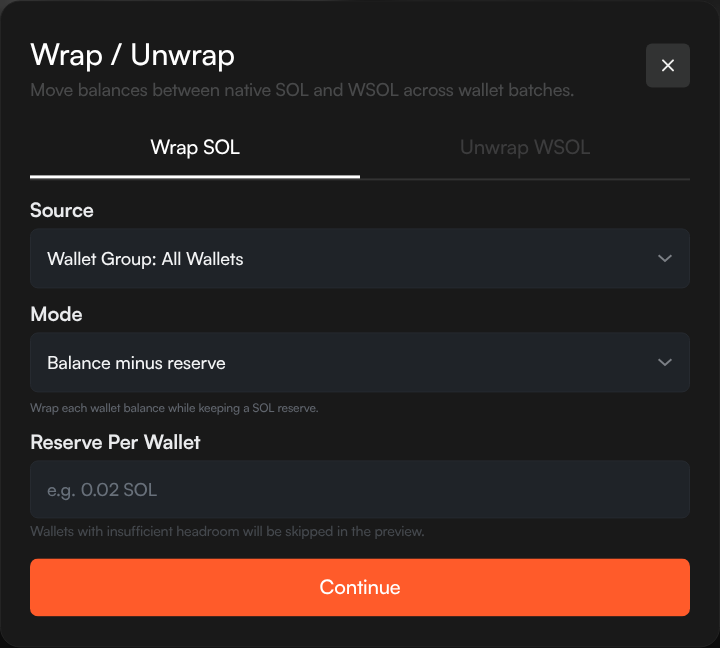Image resolution: width=720 pixels, height=648 pixels.
Task: Expand the Mode chevron arrow
Action: 665,362
